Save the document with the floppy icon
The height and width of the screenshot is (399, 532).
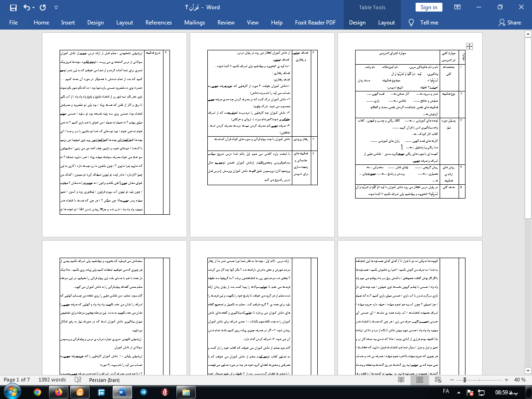click(x=13, y=7)
